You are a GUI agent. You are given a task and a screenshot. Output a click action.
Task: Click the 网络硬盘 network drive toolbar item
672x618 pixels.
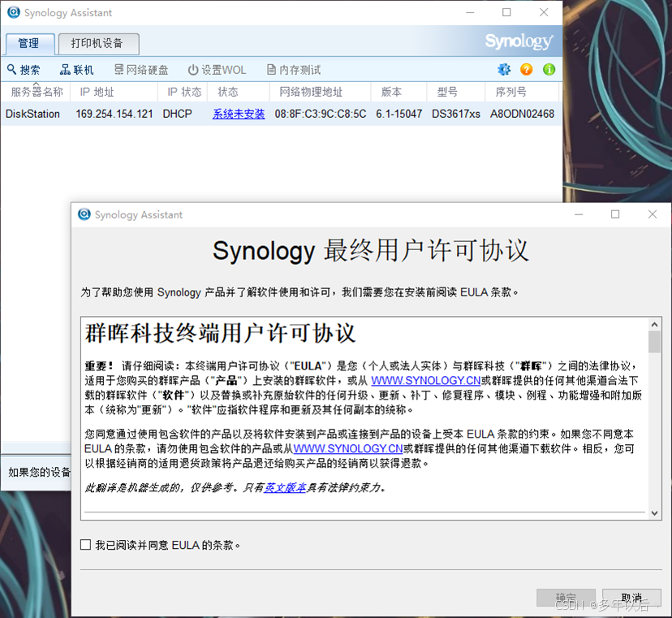[x=141, y=70]
